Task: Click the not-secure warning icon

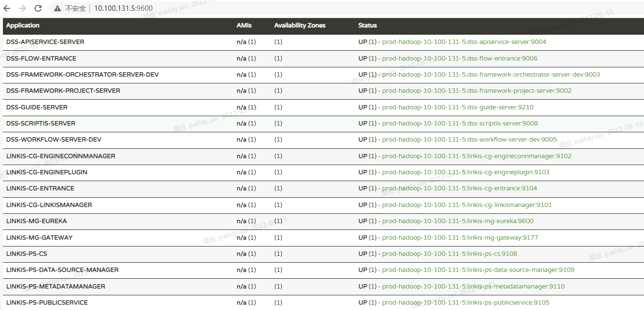Action: click(x=58, y=8)
